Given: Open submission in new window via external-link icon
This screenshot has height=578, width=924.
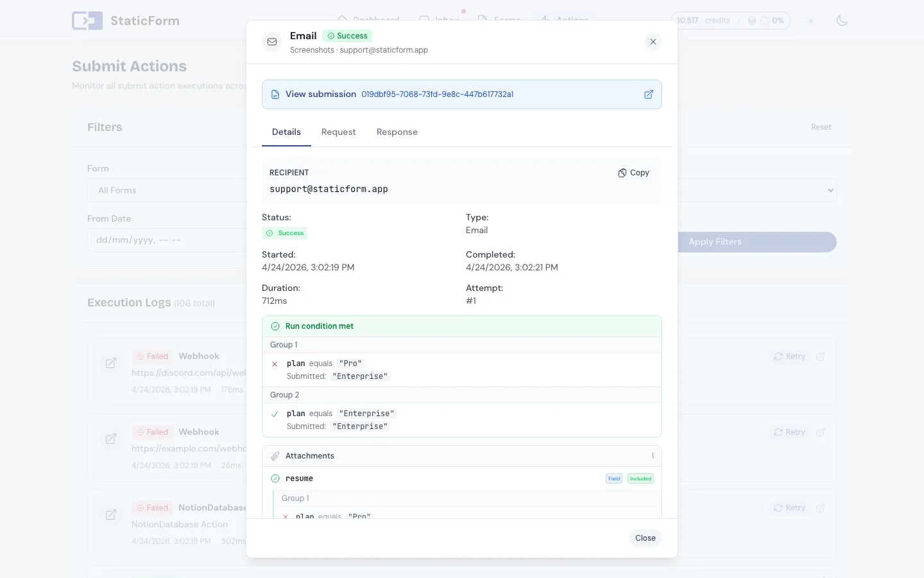Looking at the screenshot, I should tap(649, 94).
